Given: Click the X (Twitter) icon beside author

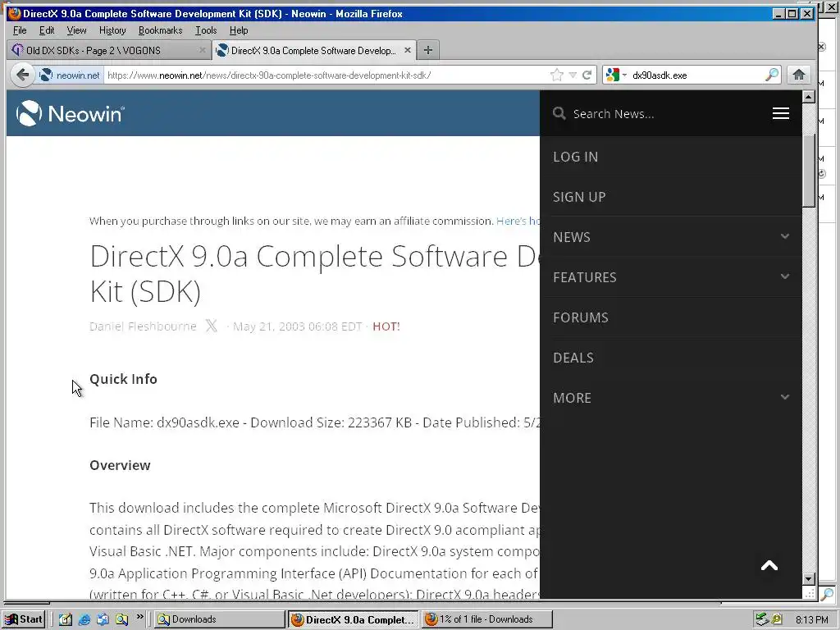Looking at the screenshot, I should [x=212, y=326].
